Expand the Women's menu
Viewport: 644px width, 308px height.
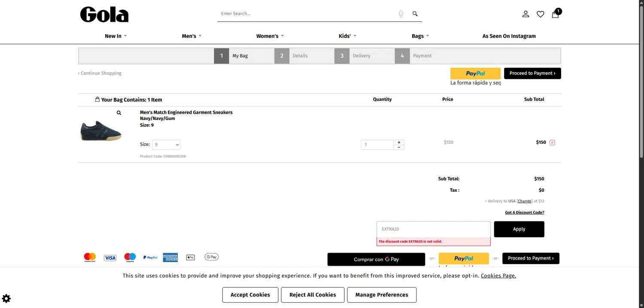click(270, 36)
